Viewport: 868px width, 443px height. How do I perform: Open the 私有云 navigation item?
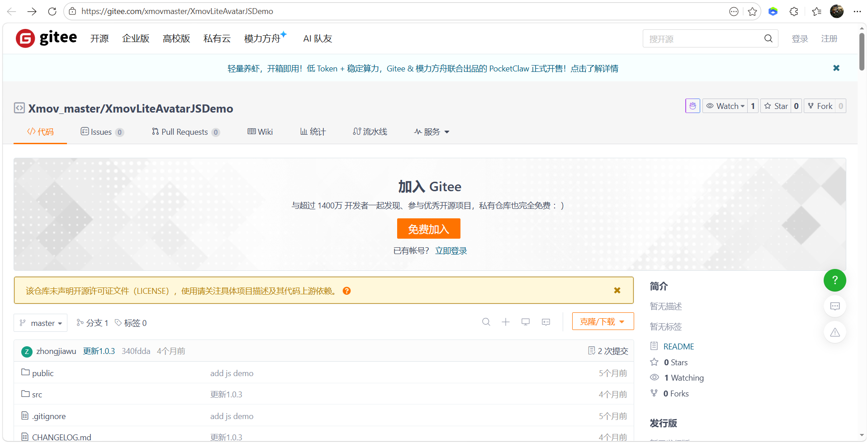coord(217,38)
